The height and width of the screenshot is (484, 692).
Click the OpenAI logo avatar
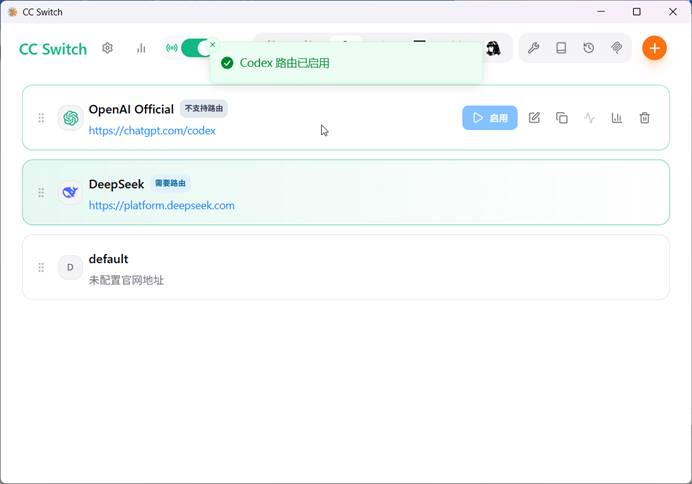71,118
